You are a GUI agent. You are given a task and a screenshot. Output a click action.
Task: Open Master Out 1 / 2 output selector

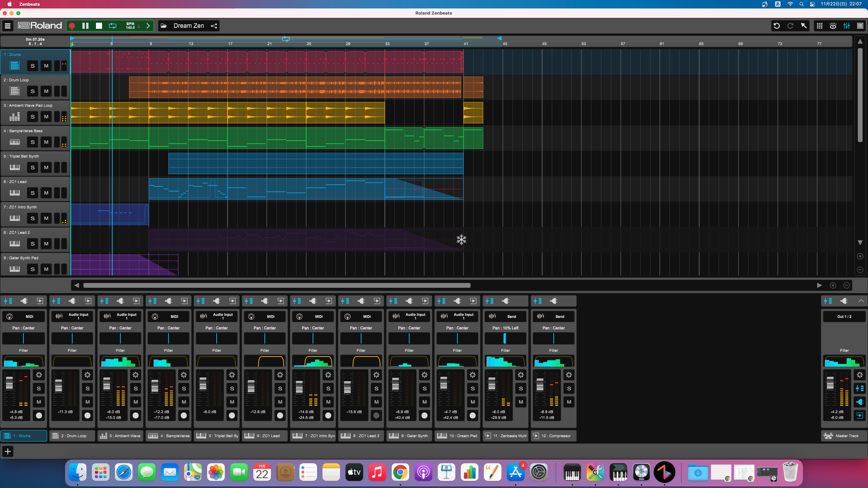click(844, 317)
